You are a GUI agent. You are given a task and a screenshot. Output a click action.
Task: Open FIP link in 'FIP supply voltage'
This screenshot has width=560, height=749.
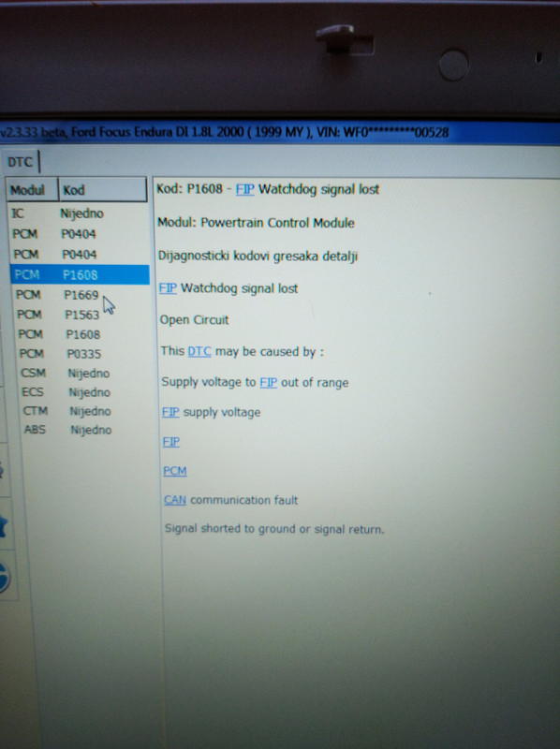click(x=170, y=412)
